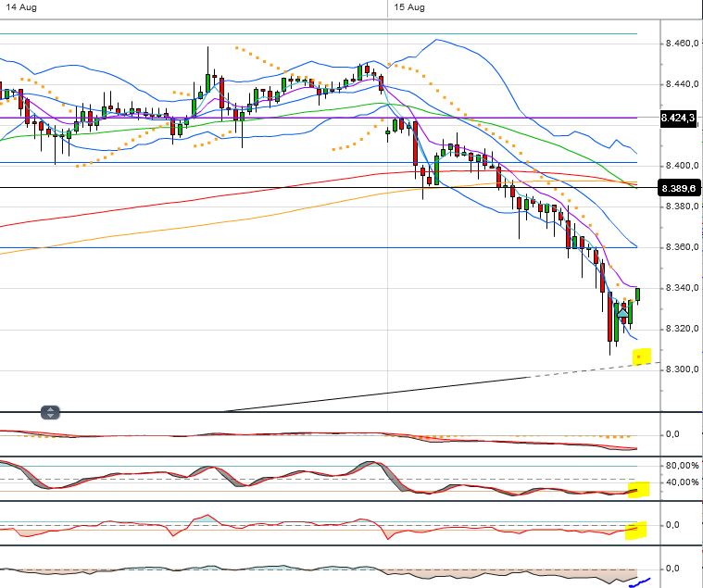The width and height of the screenshot is (703, 588).
Task: Click the 40,00% oscillator axis label
Action: (682, 482)
